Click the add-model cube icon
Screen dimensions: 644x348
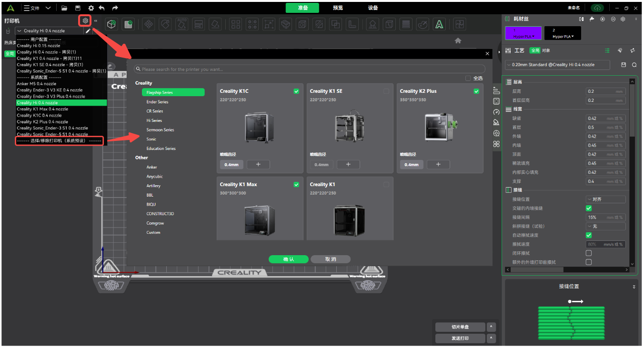point(111,24)
